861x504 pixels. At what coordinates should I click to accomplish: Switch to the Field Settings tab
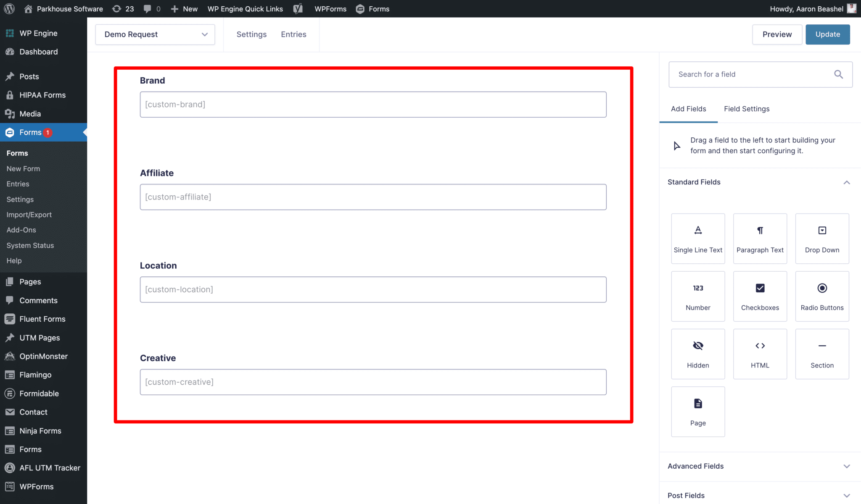point(747,109)
